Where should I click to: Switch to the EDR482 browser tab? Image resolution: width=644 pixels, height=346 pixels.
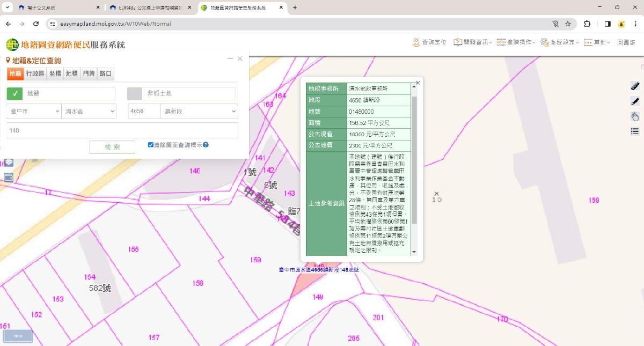tap(150, 8)
